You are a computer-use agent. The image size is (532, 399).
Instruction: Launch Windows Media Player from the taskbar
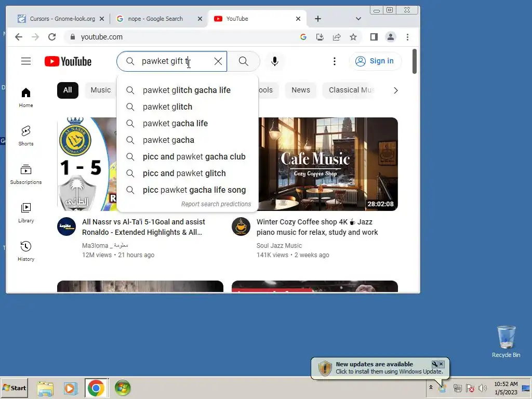[x=71, y=388]
